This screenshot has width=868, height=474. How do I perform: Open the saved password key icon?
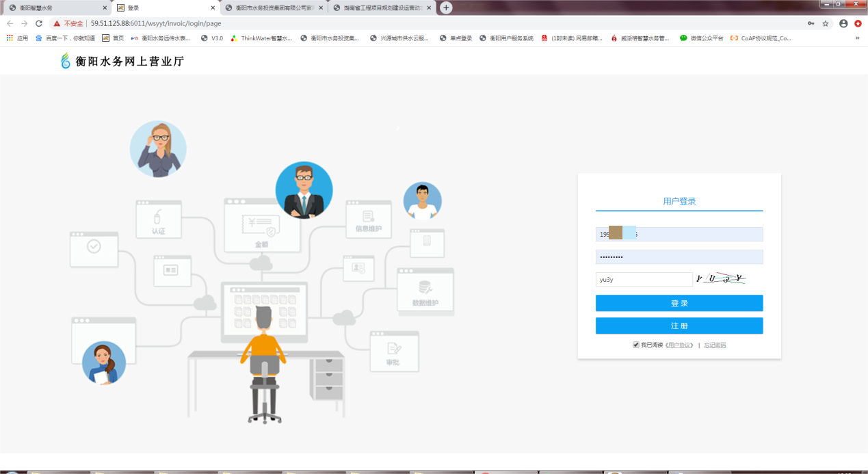point(811,23)
